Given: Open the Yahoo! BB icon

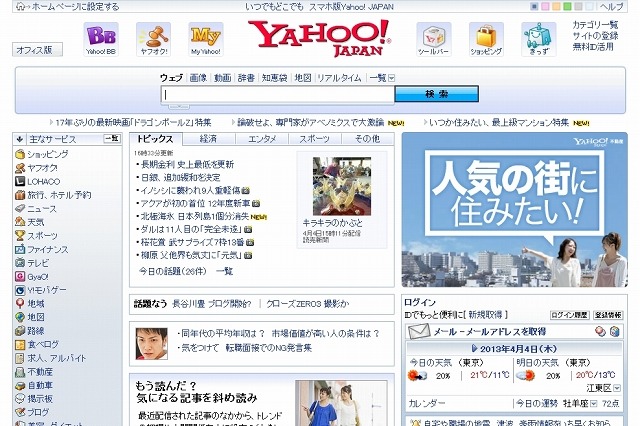Looking at the screenshot, I should coord(101,39).
